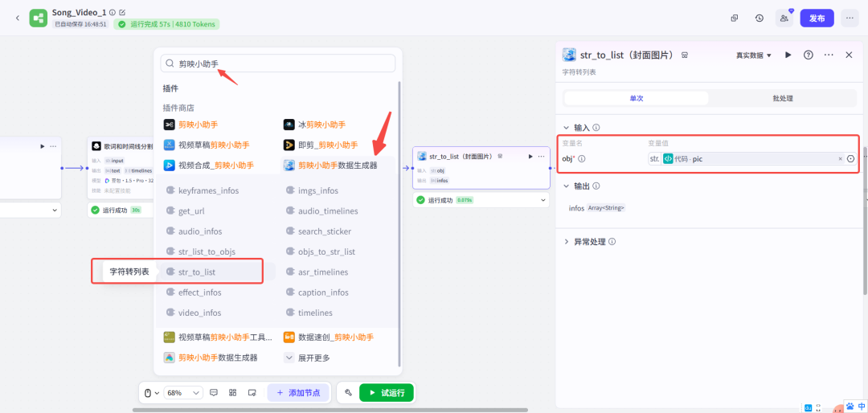Choose the str_to_list tool

pyautogui.click(x=191, y=272)
